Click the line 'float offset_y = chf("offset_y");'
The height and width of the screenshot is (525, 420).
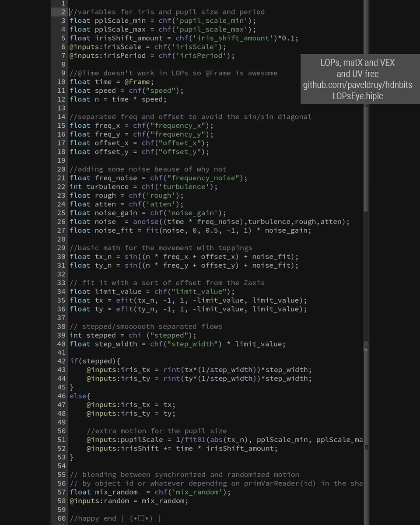[x=139, y=152]
